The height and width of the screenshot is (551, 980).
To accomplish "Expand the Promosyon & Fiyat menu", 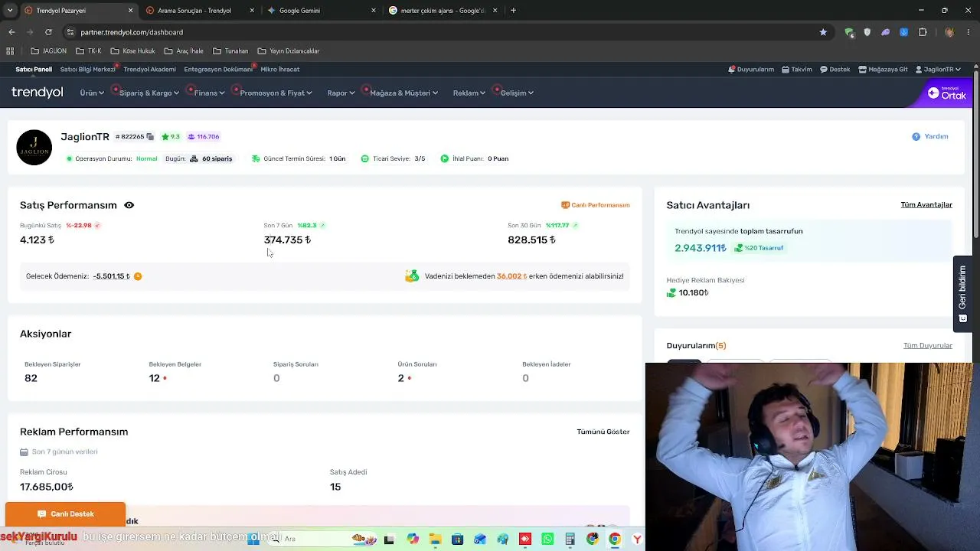I will tap(276, 93).
